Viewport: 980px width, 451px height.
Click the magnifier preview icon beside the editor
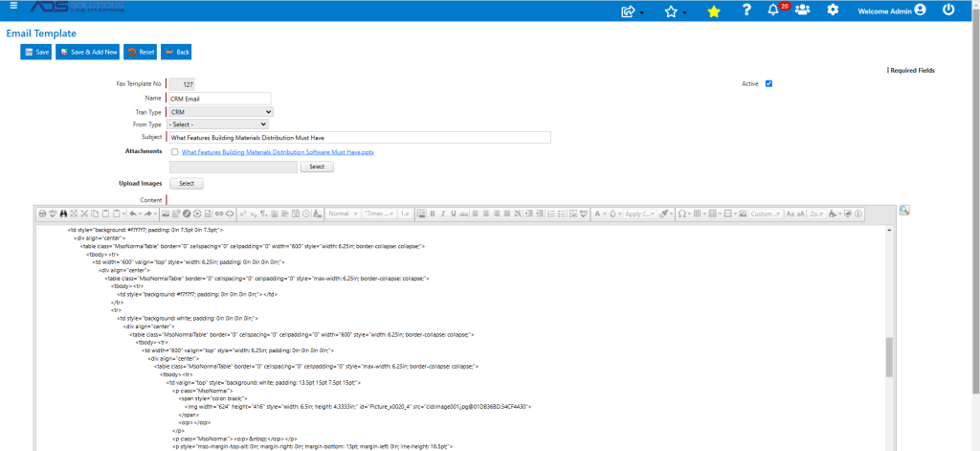tap(904, 211)
